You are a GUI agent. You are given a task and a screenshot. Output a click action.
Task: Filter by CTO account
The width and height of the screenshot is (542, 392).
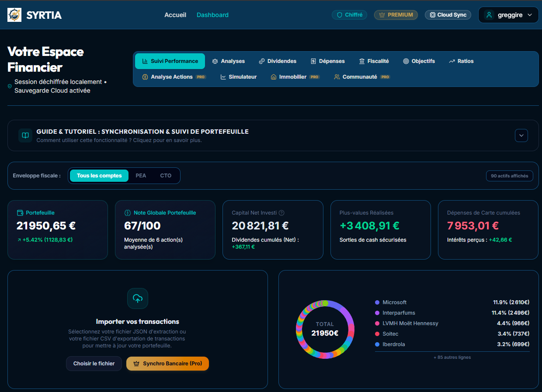tap(166, 176)
